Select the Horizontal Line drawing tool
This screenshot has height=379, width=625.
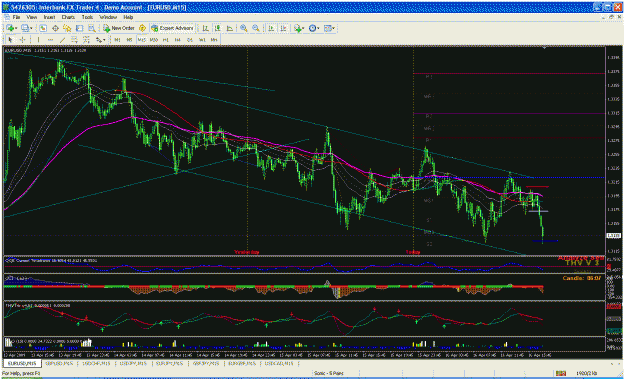50,40
